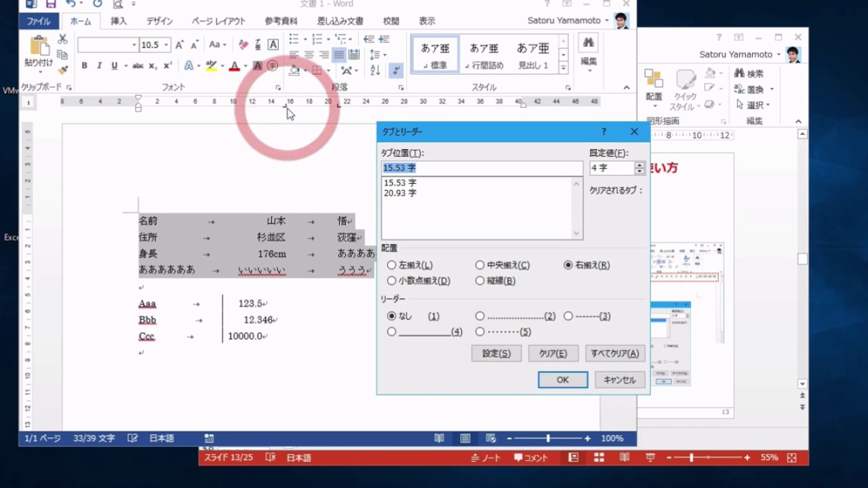This screenshot has height=488, width=868.
Task: Expand the styles gallery list
Action: [563, 68]
